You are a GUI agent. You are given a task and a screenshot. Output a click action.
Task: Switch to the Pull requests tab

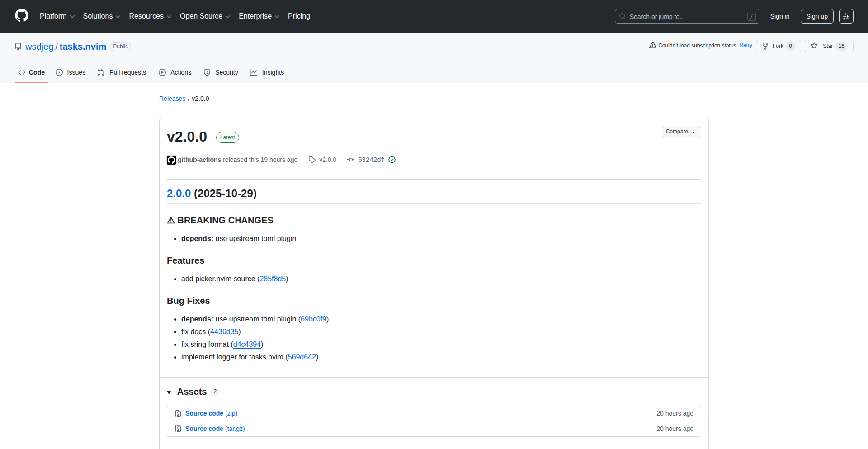coord(122,72)
